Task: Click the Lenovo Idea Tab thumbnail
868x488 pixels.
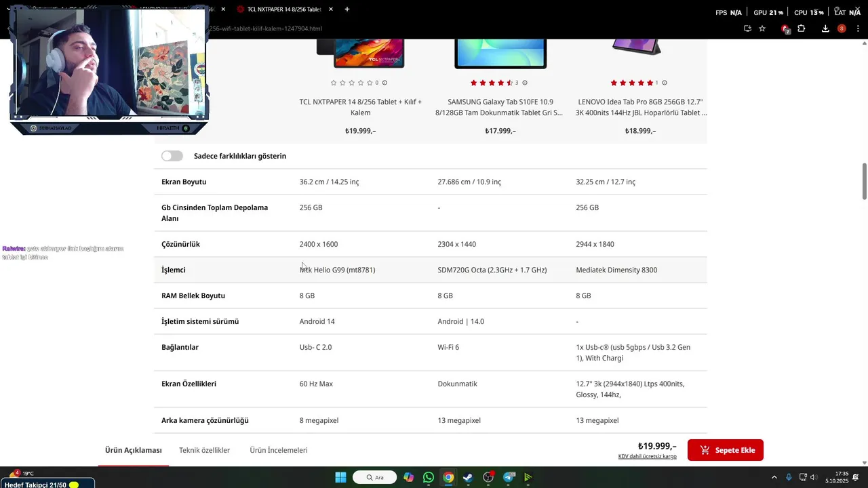Action: 636,47
